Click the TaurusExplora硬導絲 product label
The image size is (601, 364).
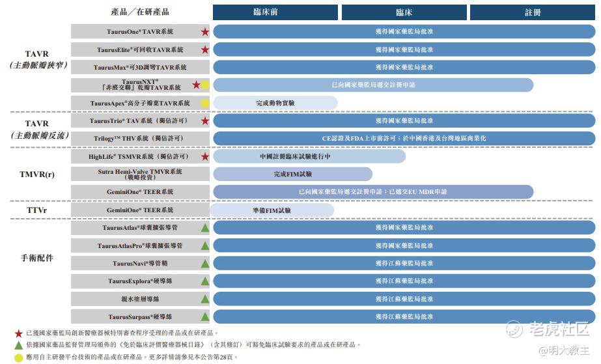(140, 281)
